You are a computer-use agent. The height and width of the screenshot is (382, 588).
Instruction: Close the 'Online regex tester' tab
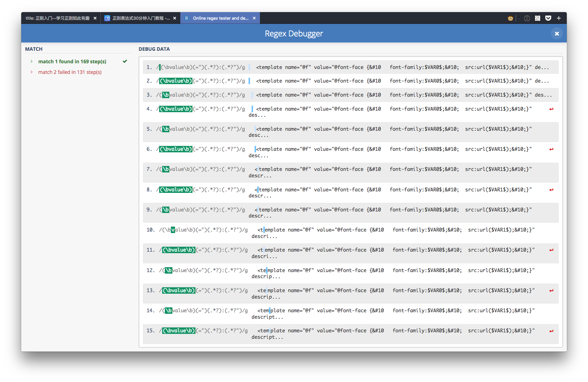tap(254, 18)
